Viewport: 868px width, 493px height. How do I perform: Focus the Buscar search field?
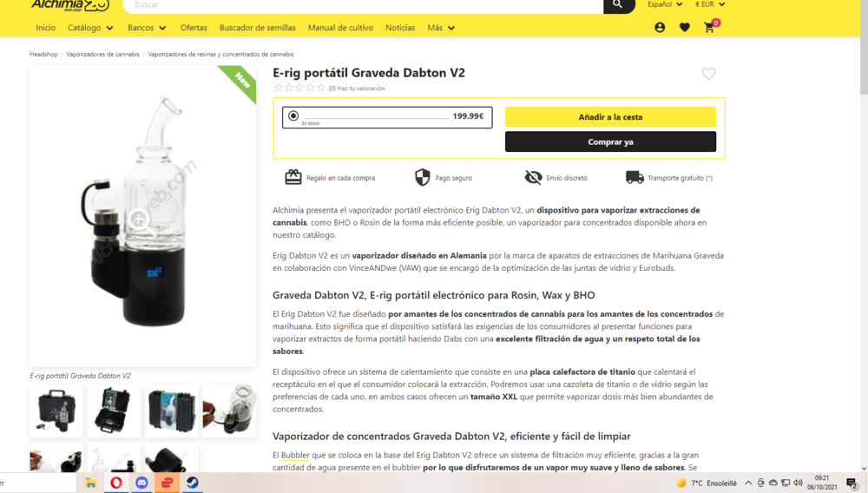point(363,5)
